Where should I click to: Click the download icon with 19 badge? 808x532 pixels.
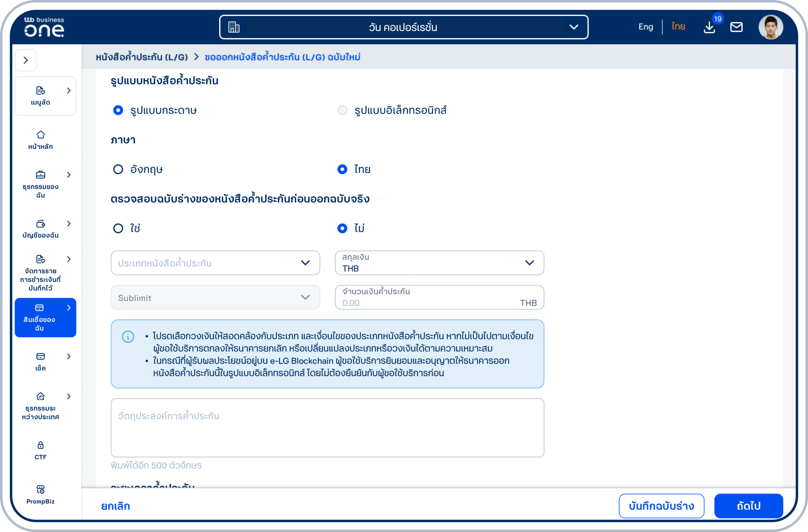[x=710, y=27]
